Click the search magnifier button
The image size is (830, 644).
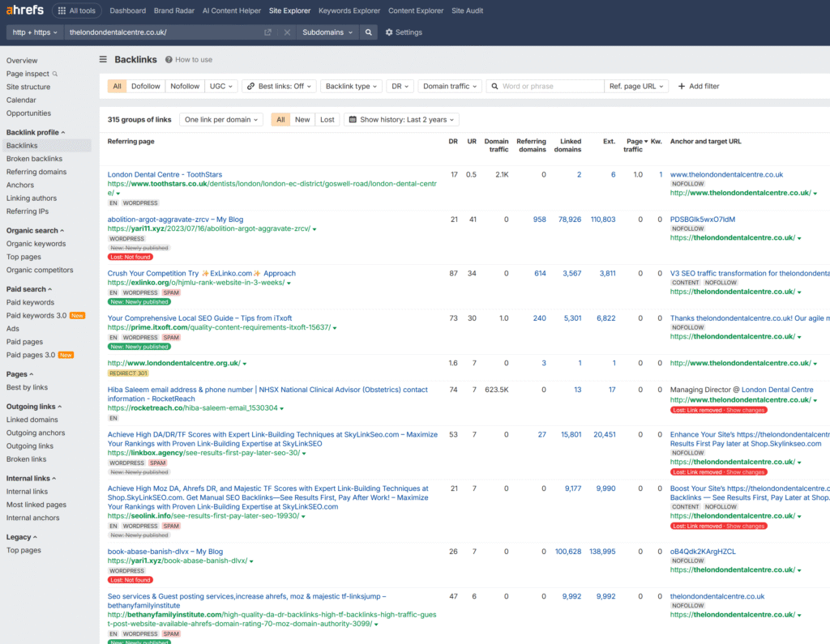coord(369,32)
